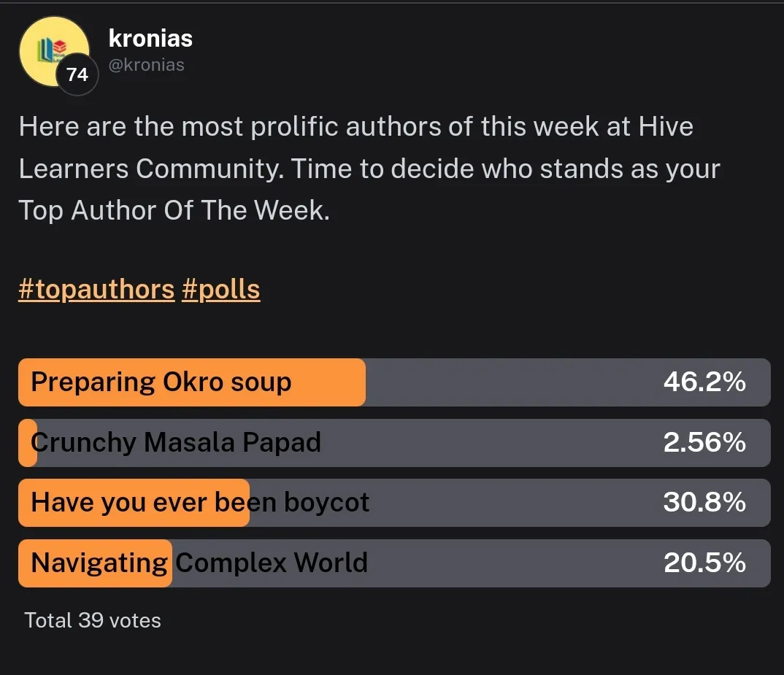The image size is (784, 675).
Task: Click the reputation badge showing 74
Action: [77, 74]
